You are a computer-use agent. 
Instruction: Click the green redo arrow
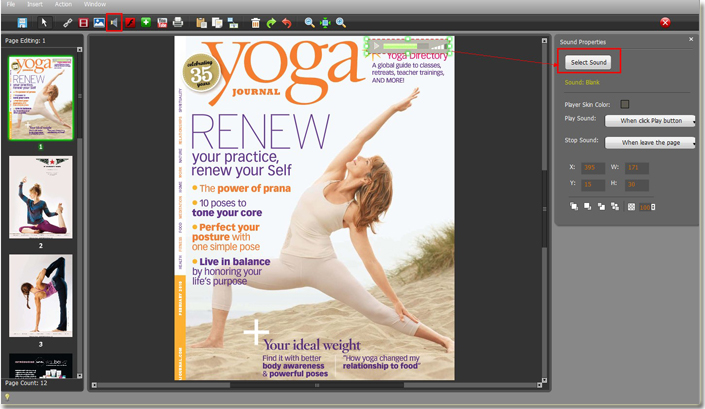pyautogui.click(x=271, y=22)
